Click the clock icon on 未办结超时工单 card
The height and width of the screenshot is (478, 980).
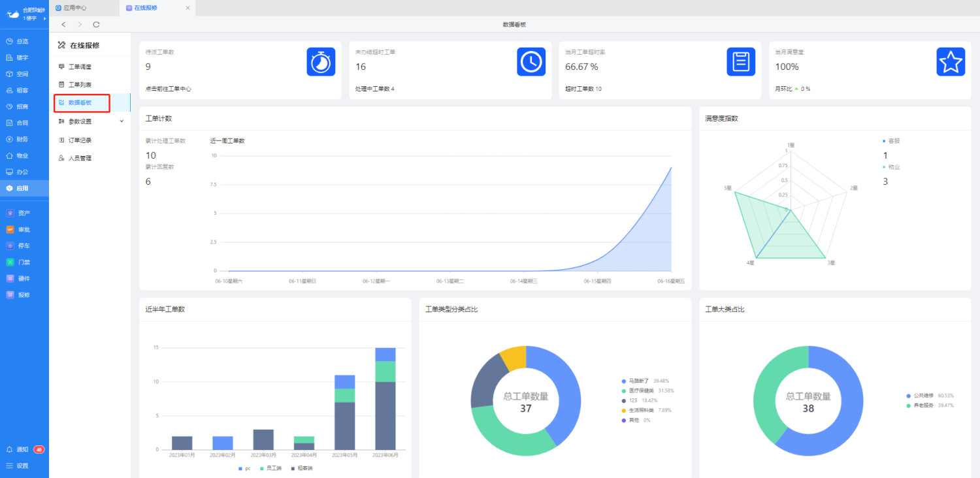point(531,62)
